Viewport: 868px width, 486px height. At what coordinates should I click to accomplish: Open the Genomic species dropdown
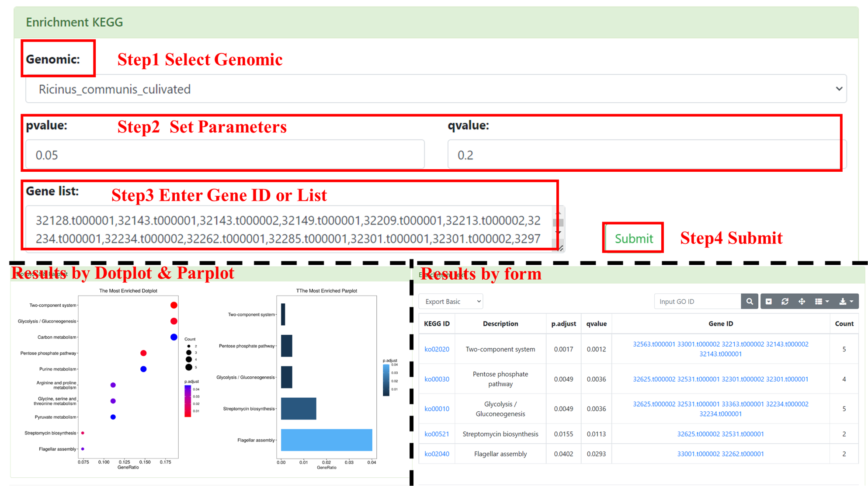[x=436, y=89]
